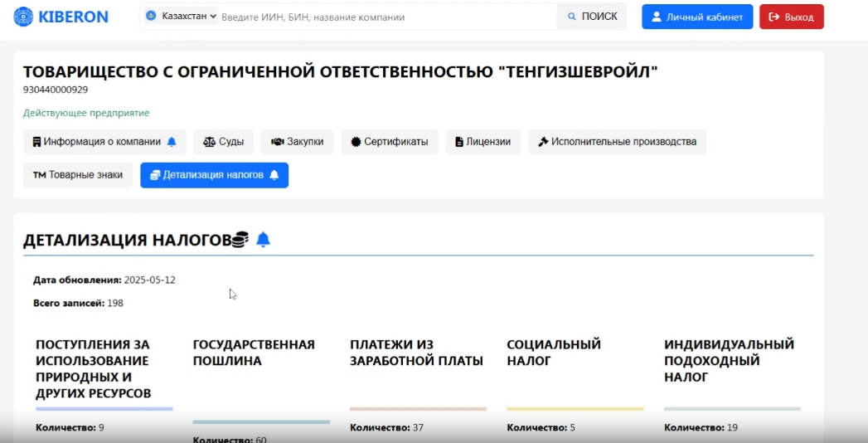Click the magnifier icon in ПОИСК button

pyautogui.click(x=572, y=17)
